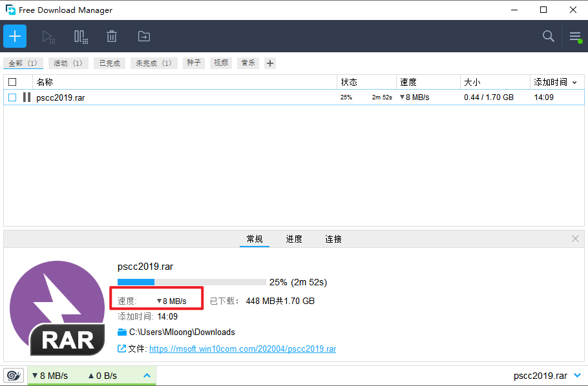Image resolution: width=588 pixels, height=386 pixels.
Task: Check the pscc2019.rar row checkbox
Action: (12, 97)
